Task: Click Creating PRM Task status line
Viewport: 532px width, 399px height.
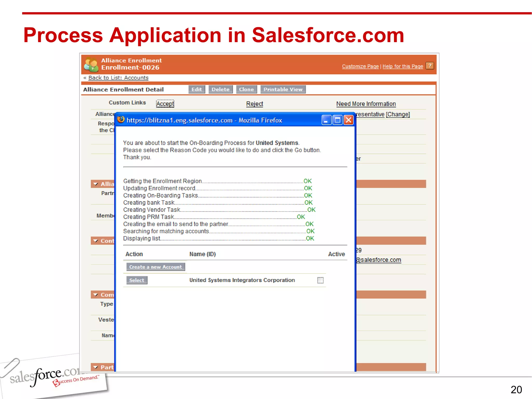Action: tap(214, 217)
